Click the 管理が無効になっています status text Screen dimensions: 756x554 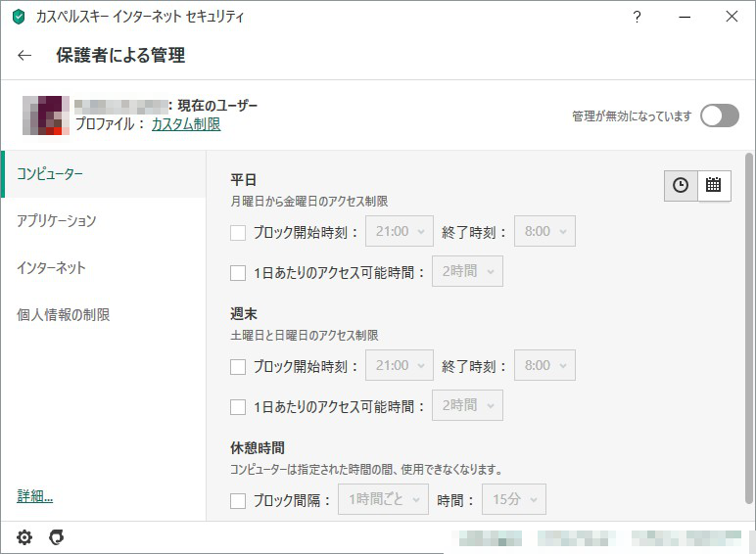[632, 116]
